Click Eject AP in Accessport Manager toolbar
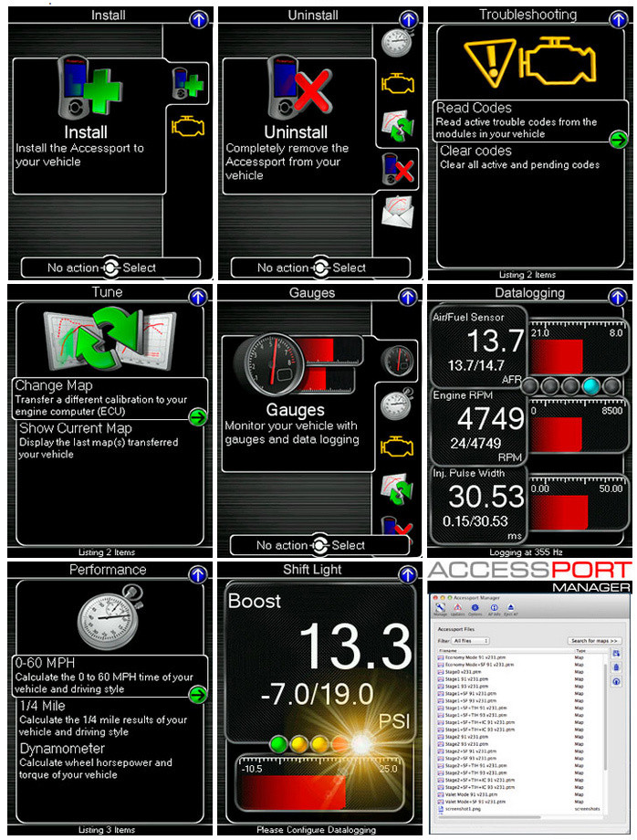Viewport: 637px width, 840px height. click(x=511, y=610)
